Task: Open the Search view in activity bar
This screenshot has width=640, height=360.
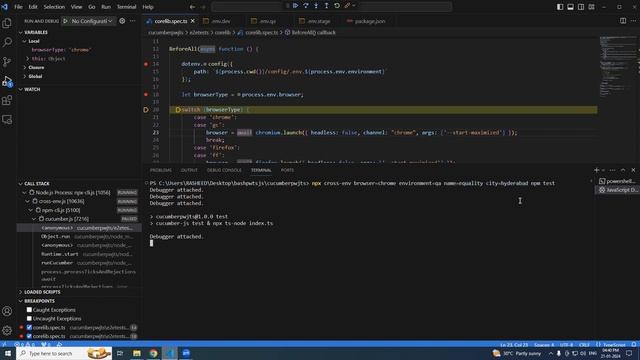Action: click(x=7, y=42)
